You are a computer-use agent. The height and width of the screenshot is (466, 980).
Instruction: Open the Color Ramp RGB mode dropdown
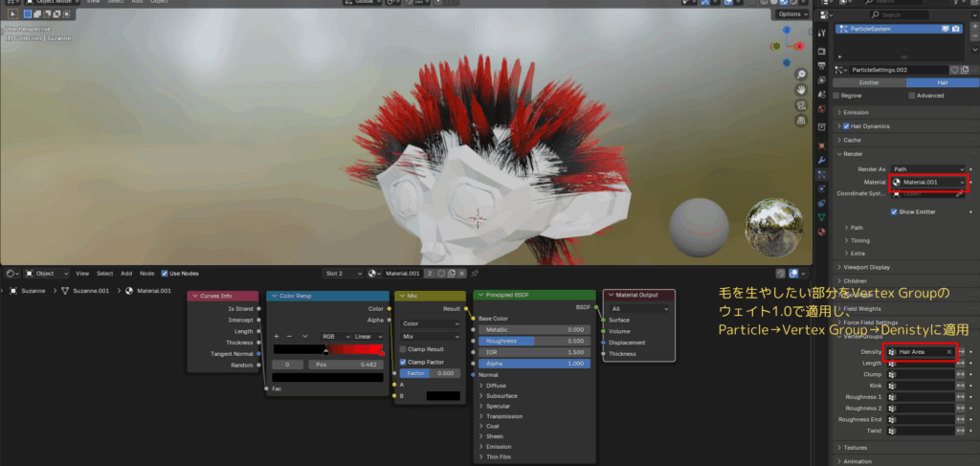coord(334,336)
